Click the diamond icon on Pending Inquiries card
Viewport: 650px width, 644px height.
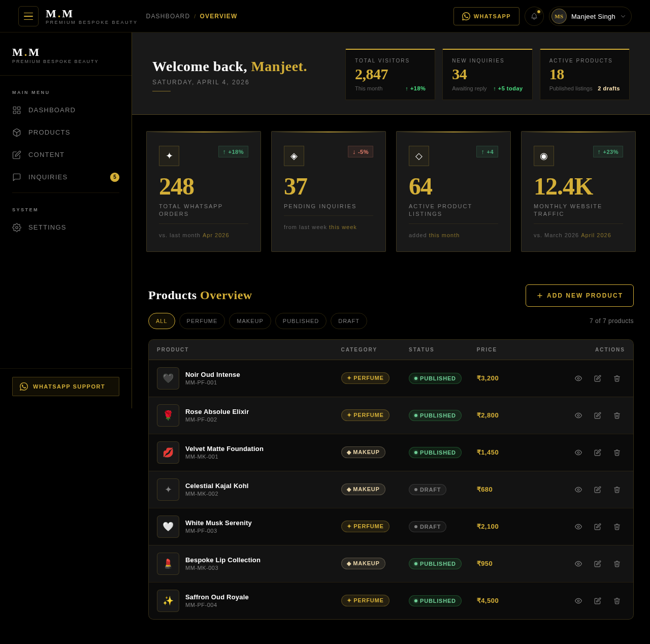point(294,156)
